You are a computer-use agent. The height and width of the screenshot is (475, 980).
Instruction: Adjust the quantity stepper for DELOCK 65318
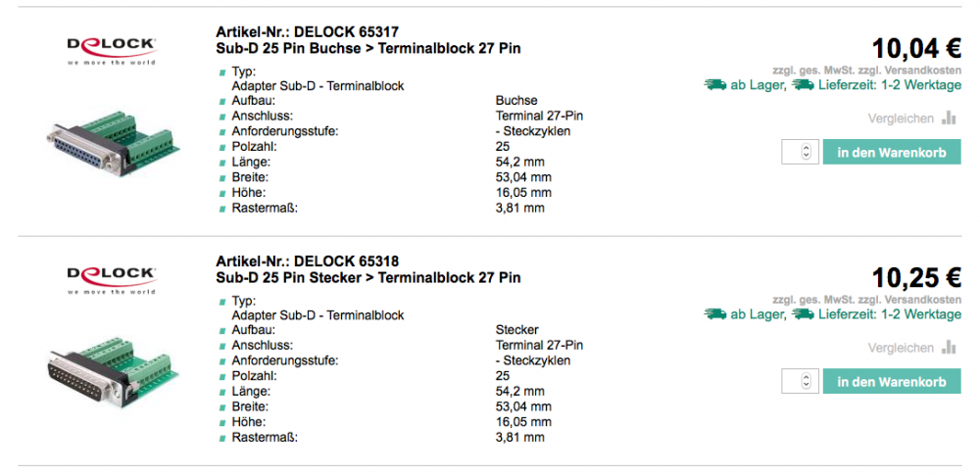[x=806, y=381]
